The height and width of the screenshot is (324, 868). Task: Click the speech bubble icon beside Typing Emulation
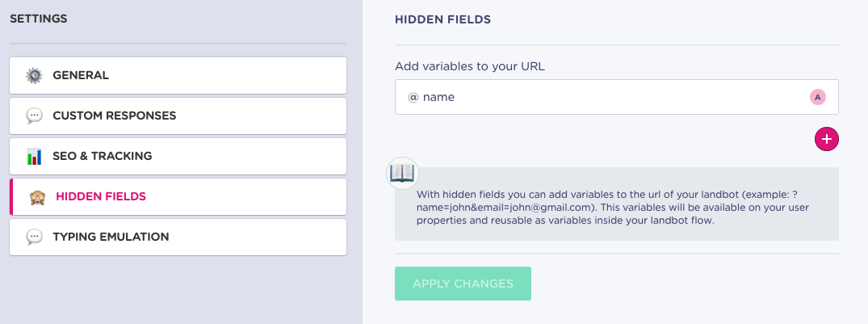pos(34,237)
